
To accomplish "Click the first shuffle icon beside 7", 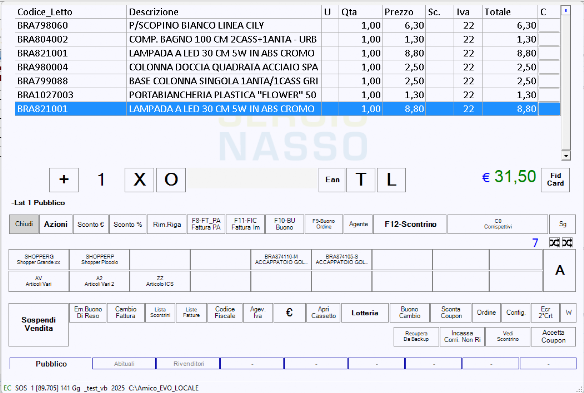I will pos(554,243).
